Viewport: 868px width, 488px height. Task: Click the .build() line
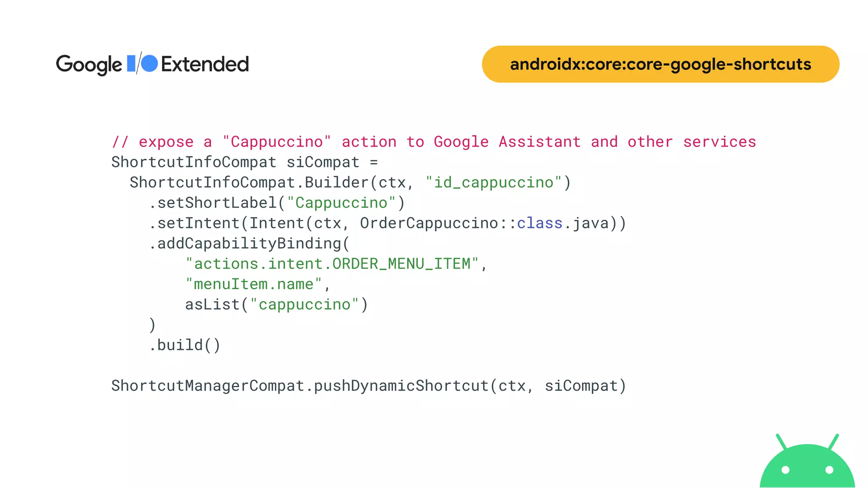(185, 345)
